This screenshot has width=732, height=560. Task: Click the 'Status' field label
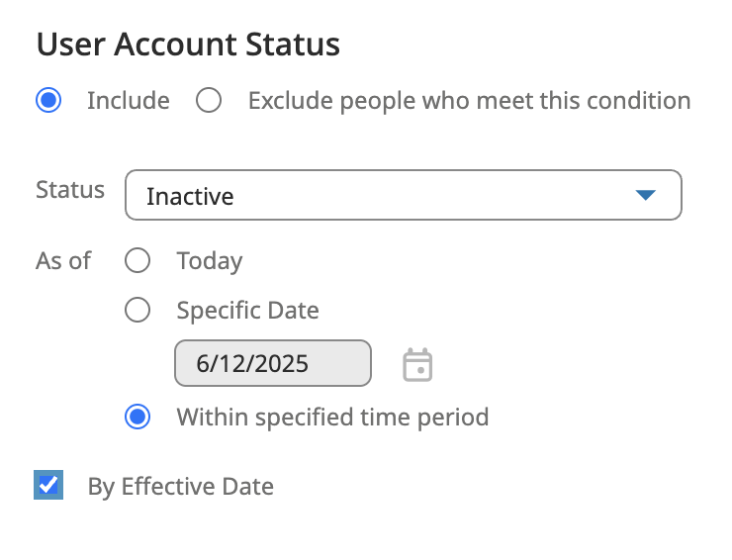70,190
